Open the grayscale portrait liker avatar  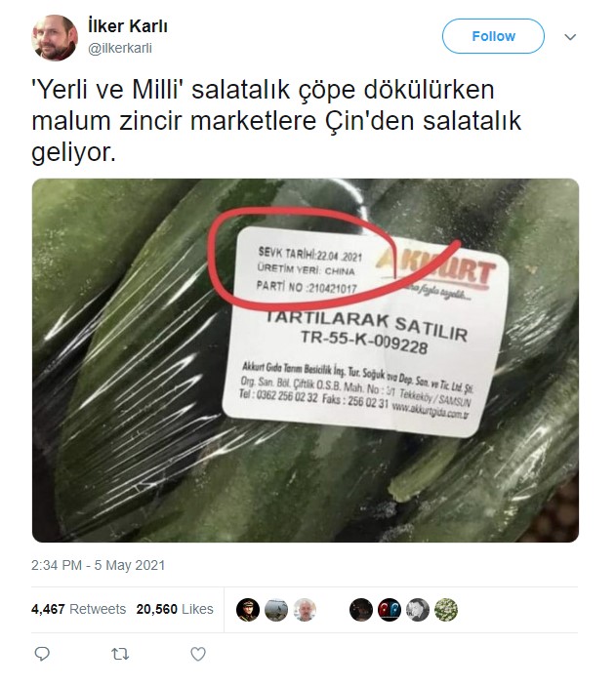point(418,610)
